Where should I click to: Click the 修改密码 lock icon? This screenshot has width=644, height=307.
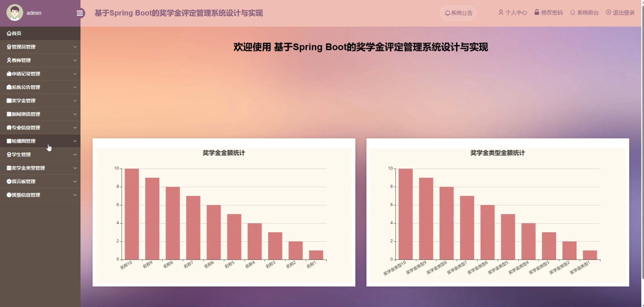click(537, 12)
